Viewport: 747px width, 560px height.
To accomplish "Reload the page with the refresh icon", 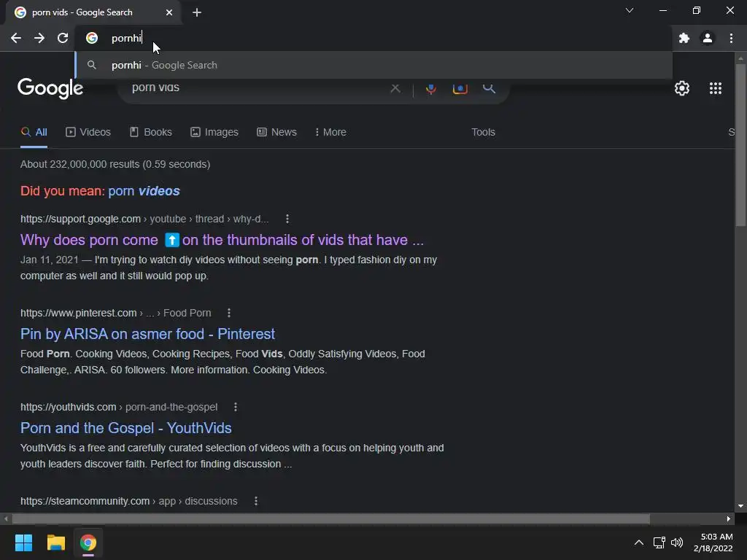I will click(63, 38).
